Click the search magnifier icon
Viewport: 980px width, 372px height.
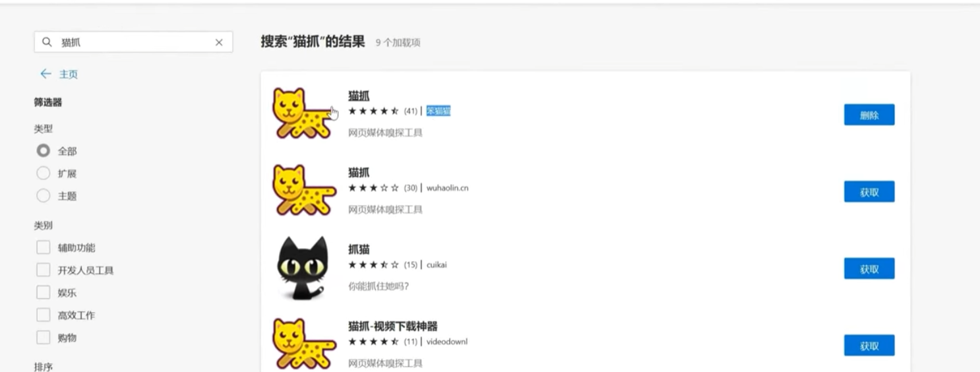[47, 42]
